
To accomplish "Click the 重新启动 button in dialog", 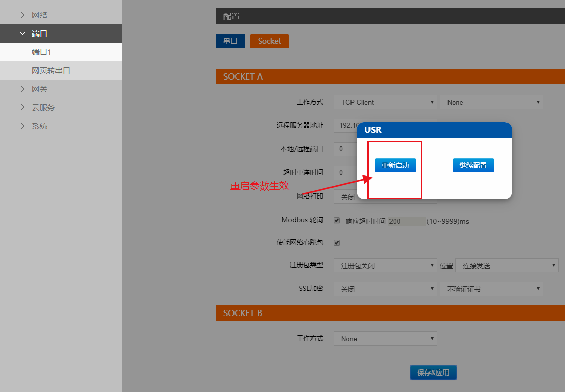I will [x=395, y=166].
